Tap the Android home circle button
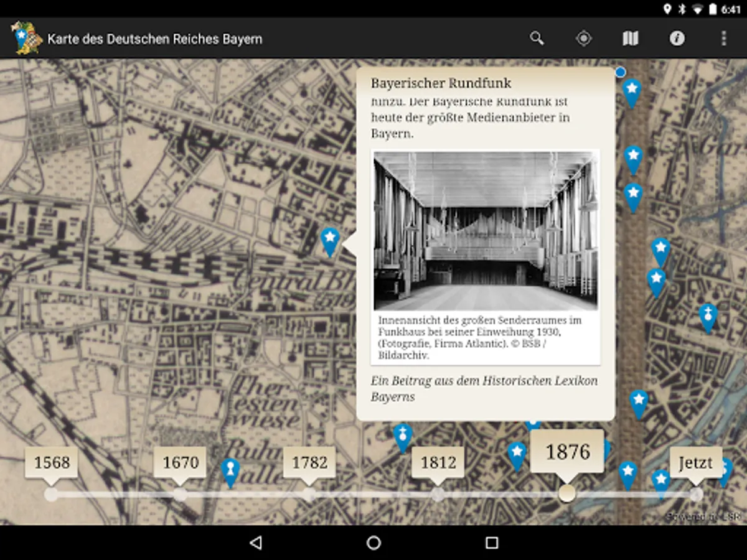747x560 pixels. pyautogui.click(x=374, y=543)
